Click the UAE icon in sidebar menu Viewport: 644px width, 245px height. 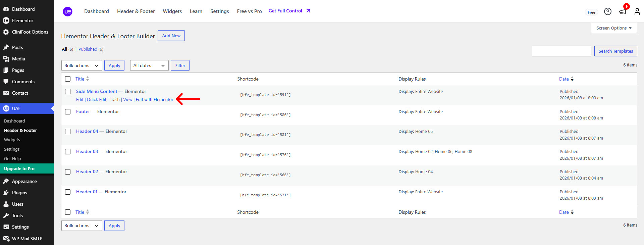6,108
